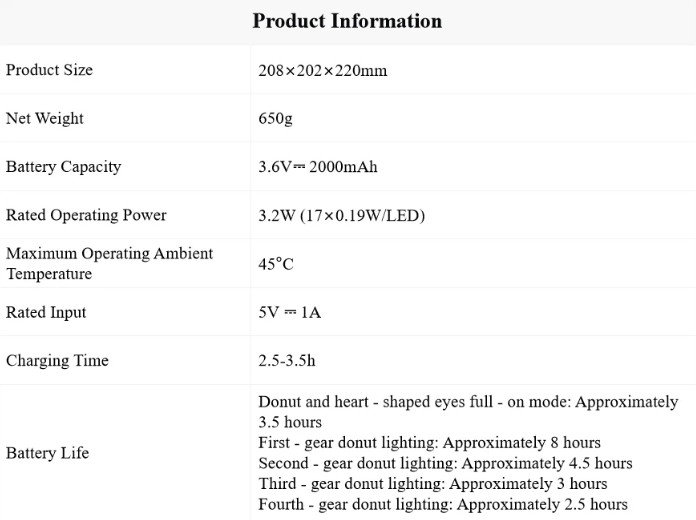The width and height of the screenshot is (696, 520).
Task: Select the 3.2W (17×0.19W/LED) value
Action: click(x=341, y=215)
